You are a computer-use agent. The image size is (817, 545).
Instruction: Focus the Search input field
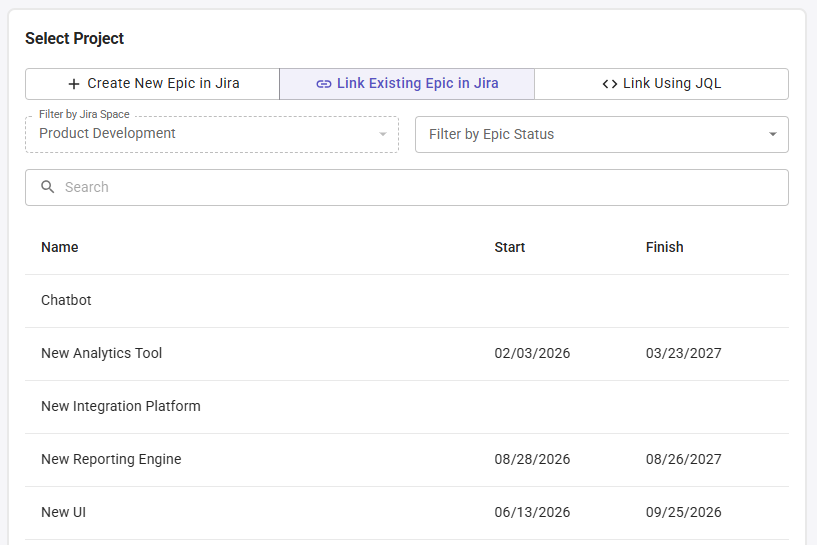click(407, 188)
